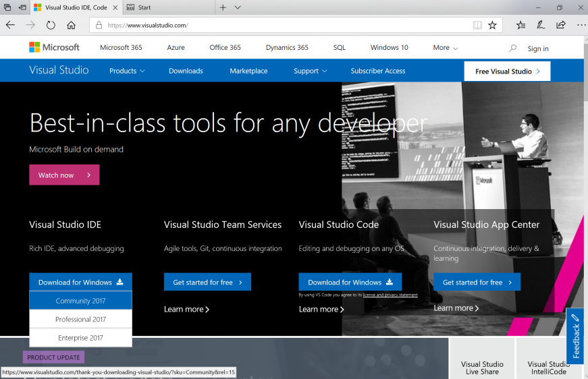Select Community 2017 download option

[80, 301]
